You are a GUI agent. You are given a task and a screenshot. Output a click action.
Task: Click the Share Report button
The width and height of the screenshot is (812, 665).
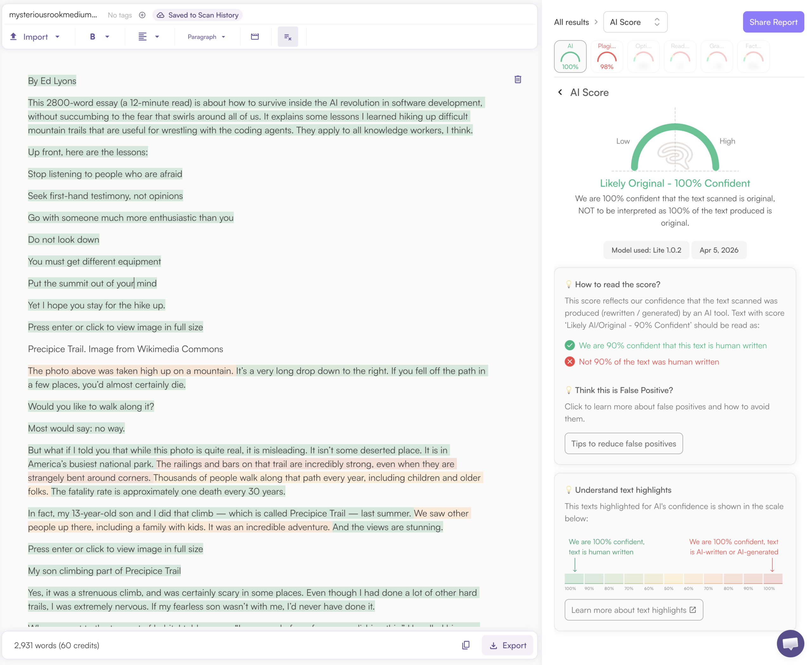(x=773, y=22)
